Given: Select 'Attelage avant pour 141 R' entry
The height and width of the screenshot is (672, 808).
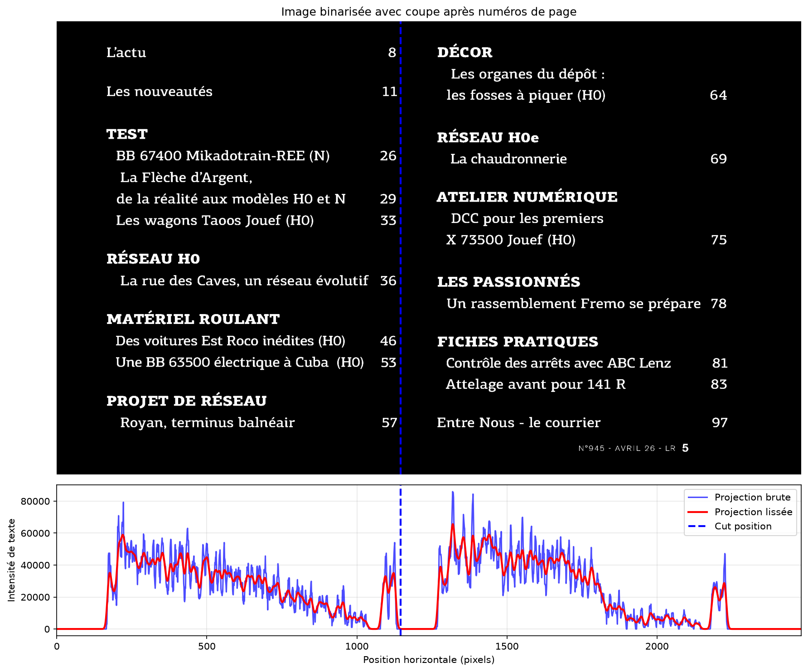Looking at the screenshot, I should pos(536,384).
